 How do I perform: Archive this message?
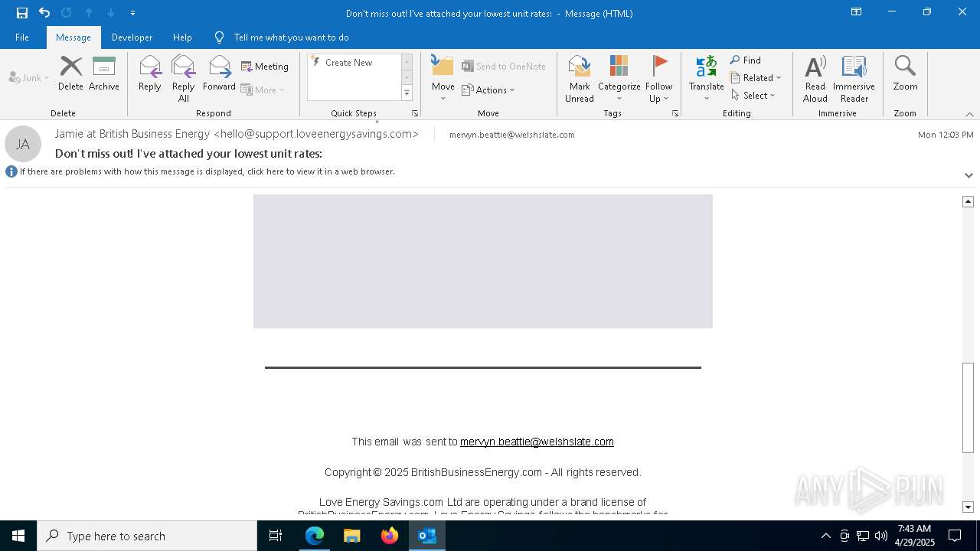tap(104, 74)
